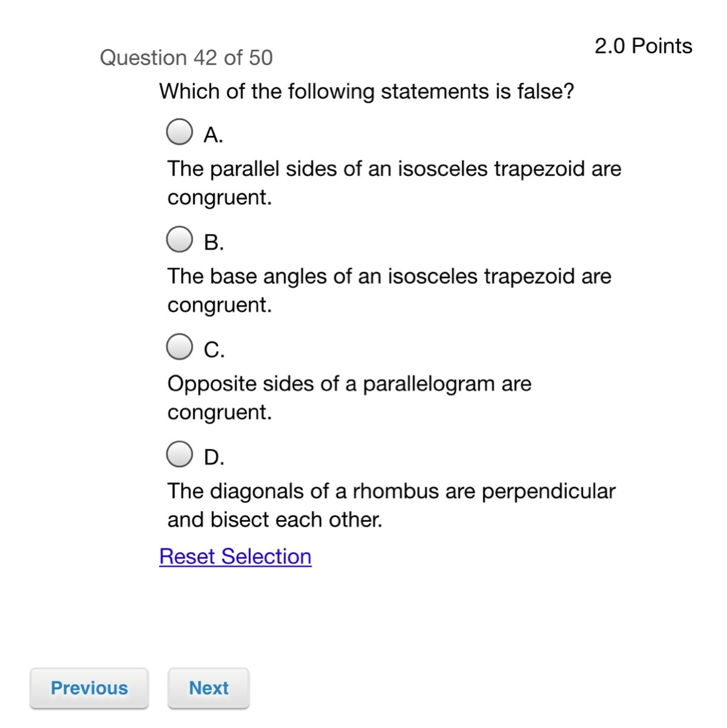The width and height of the screenshot is (727, 728).
Task: Click the letter B label
Action: click(x=214, y=242)
